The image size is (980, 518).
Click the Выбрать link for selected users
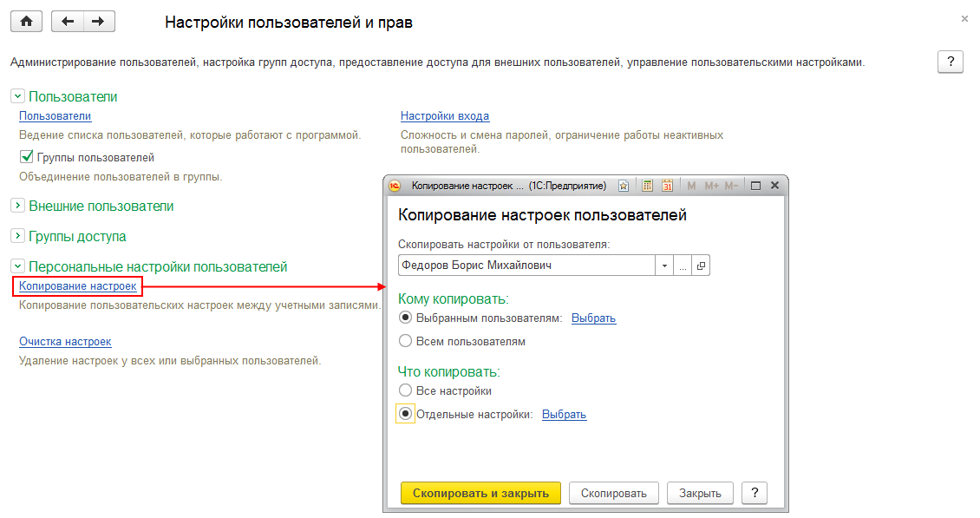coord(593,318)
